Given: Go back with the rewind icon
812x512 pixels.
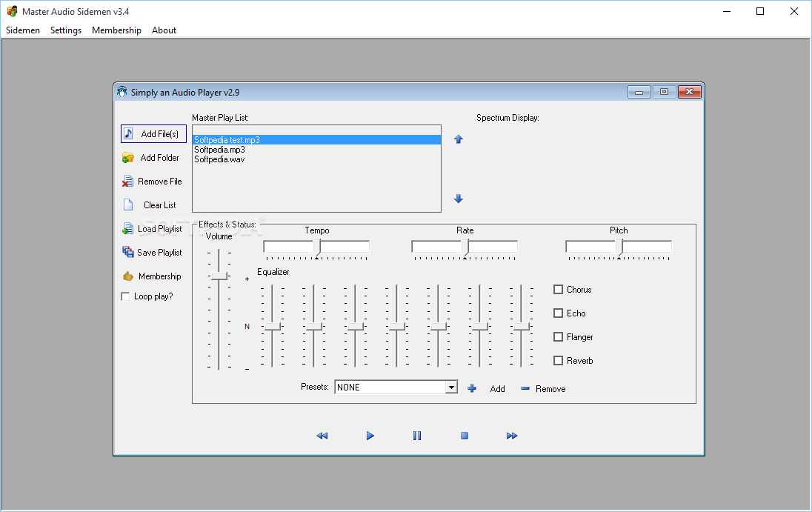Looking at the screenshot, I should 322,436.
